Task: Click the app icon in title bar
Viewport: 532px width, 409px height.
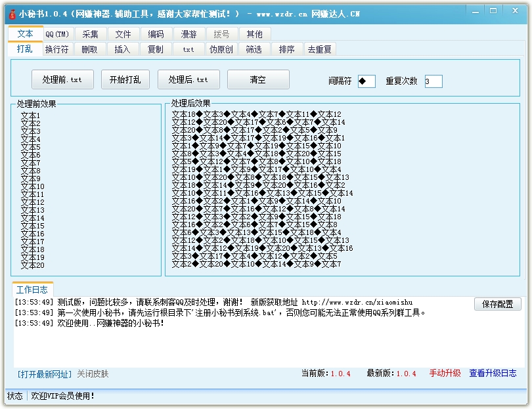Action: [x=11, y=14]
